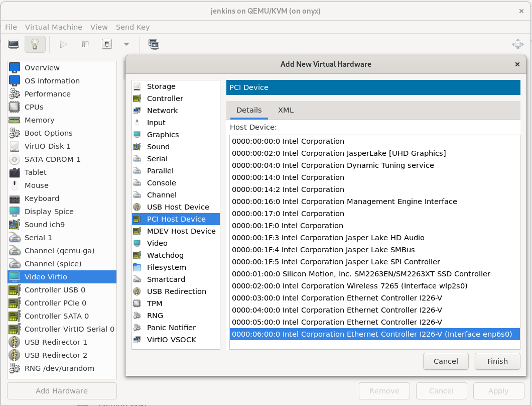Click the Shut down virtual machine icon

click(x=107, y=44)
